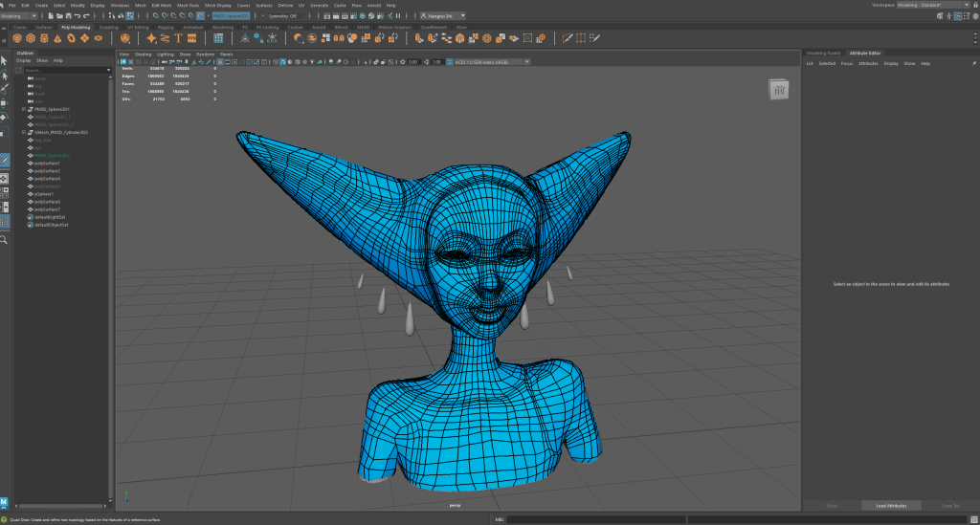Expand the PM3D_Sphere3D1 outliner node

coord(24,109)
